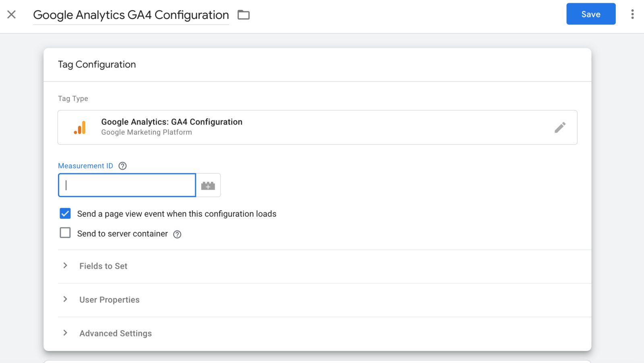Select Google Analytics: GA4 Configuration tag type
The width and height of the screenshot is (644, 363).
pos(318,127)
